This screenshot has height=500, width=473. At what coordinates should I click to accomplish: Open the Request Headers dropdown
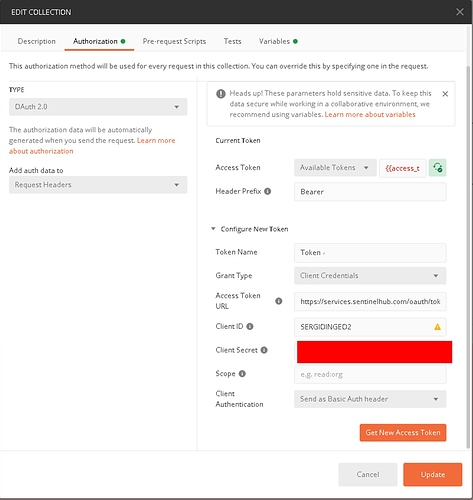[x=98, y=185]
